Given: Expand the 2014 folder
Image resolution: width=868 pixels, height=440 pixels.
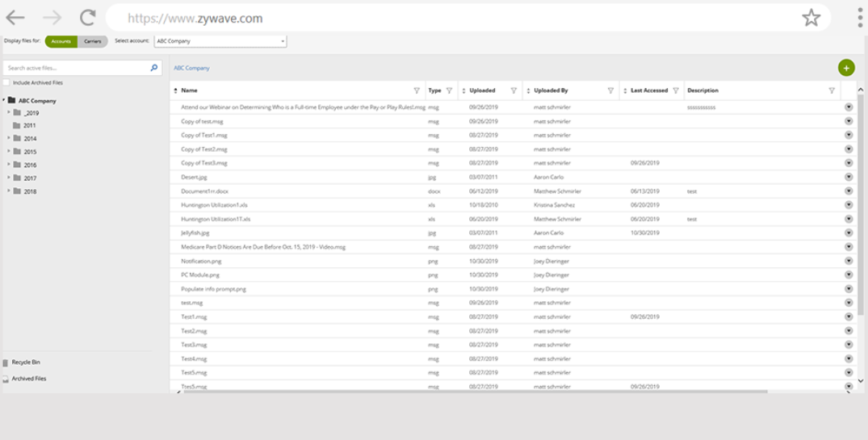Looking at the screenshot, I should (9, 138).
